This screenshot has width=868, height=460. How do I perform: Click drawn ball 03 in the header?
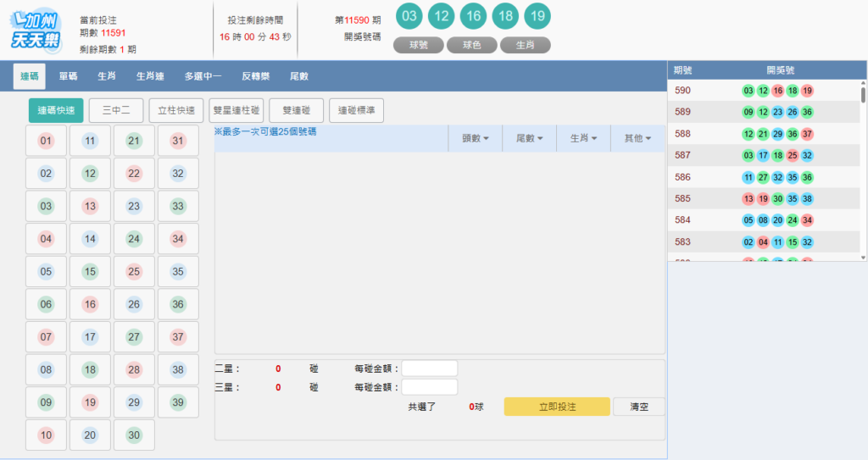coord(410,16)
